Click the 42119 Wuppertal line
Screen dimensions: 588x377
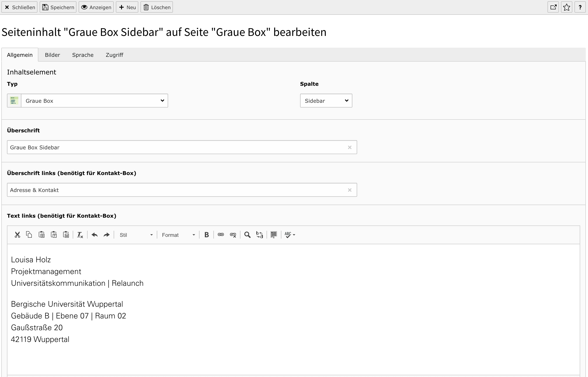40,339
